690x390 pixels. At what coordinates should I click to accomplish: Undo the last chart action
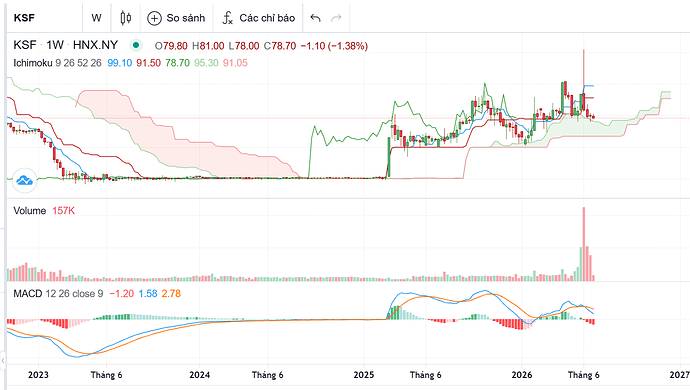(x=316, y=18)
